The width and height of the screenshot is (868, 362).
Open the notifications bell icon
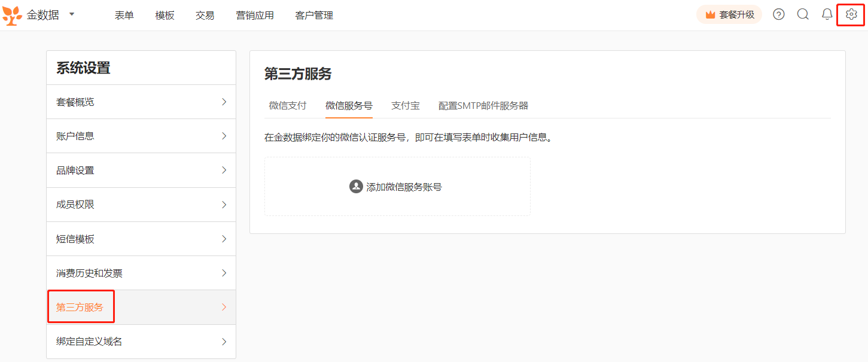(x=827, y=14)
